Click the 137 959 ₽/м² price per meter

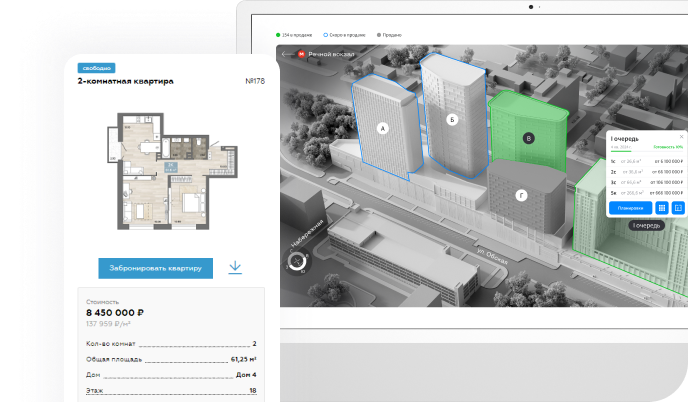(x=108, y=324)
